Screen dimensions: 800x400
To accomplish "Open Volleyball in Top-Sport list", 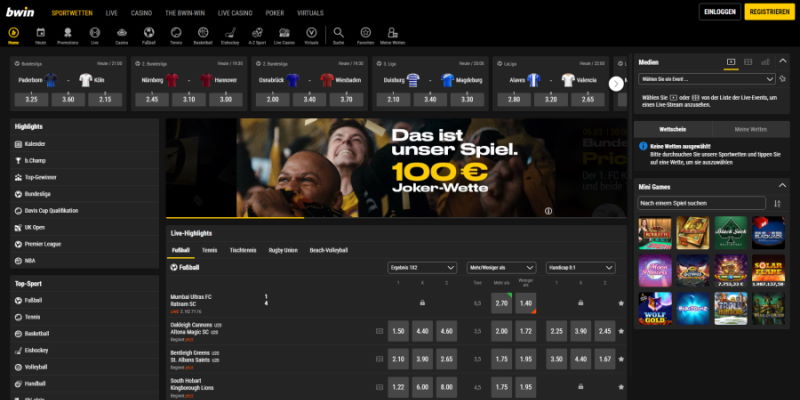I will 84,367.
